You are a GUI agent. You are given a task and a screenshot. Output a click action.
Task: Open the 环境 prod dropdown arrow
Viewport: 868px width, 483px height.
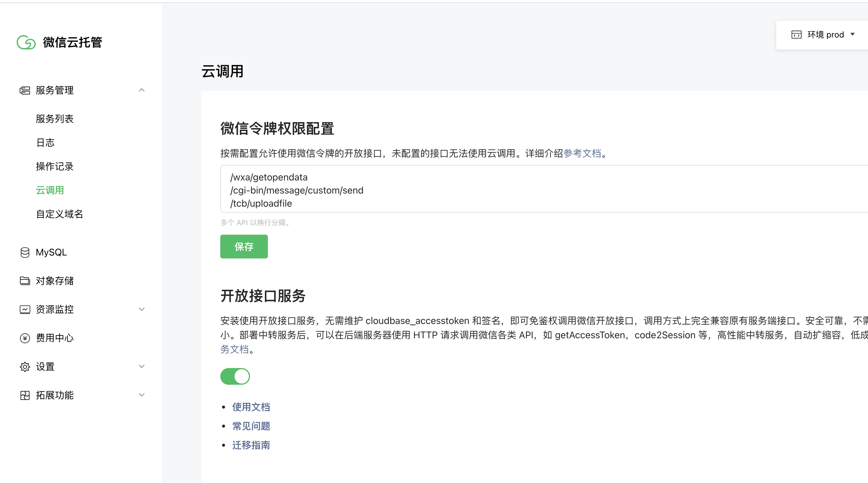point(853,34)
